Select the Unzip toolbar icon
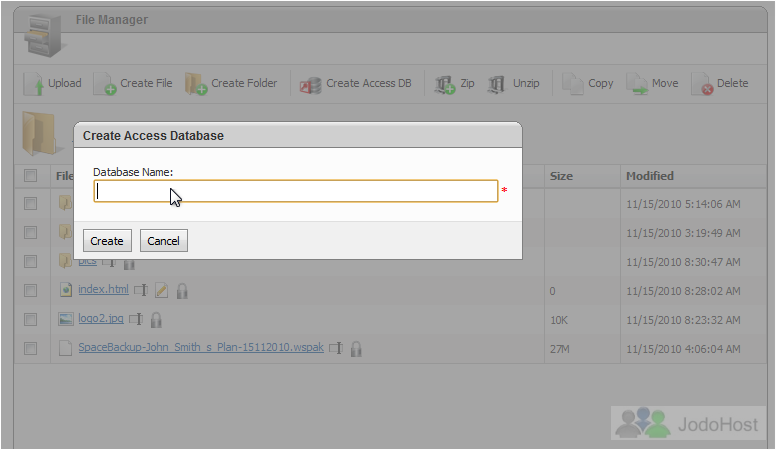This screenshot has height=450, width=776. click(x=496, y=84)
